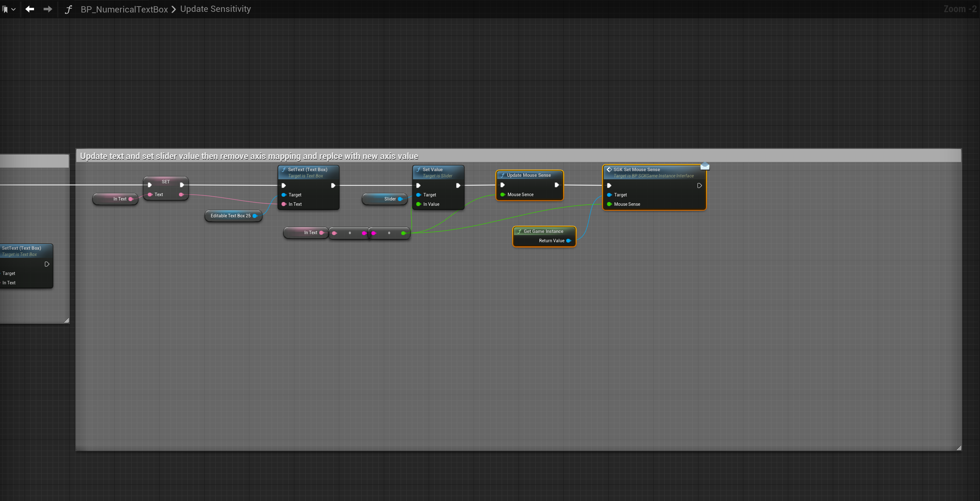Select the Get Game Instance node title
Image resolution: width=980 pixels, height=501 pixels.
point(543,231)
